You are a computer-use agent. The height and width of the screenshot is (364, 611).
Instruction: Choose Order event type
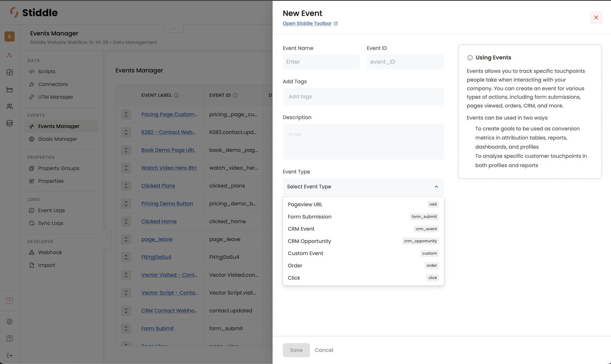(x=364, y=265)
